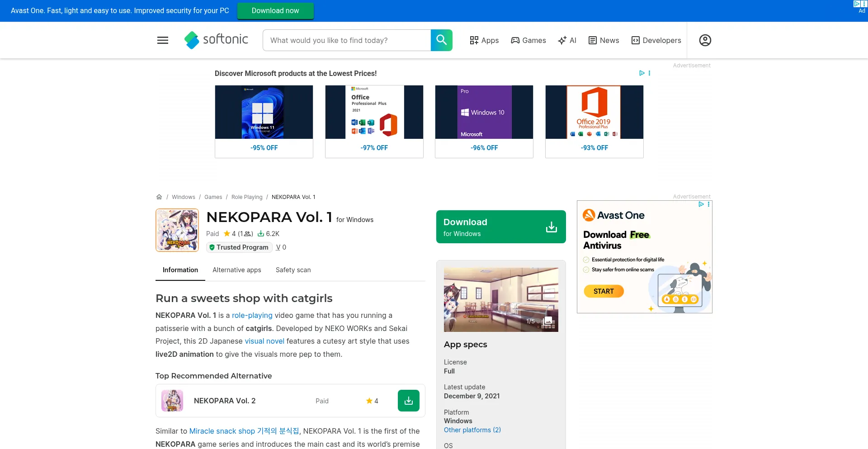
Task: Click the star rating 4
Action: click(x=230, y=234)
